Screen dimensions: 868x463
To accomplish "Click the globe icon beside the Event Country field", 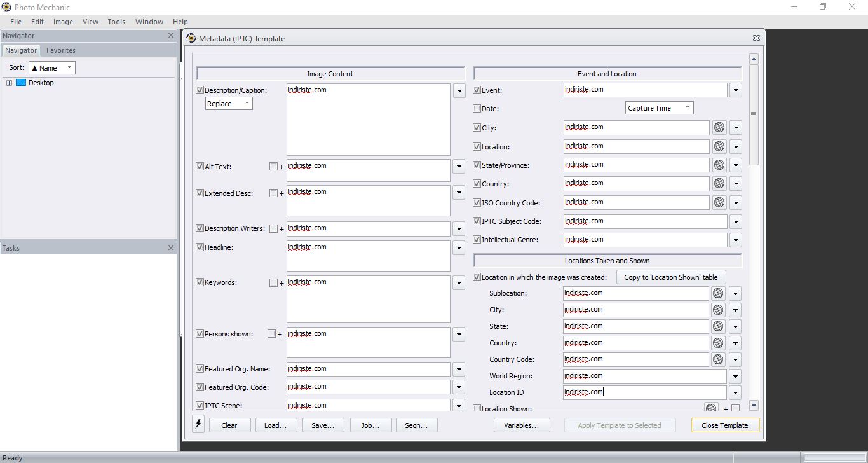I will pos(719,184).
